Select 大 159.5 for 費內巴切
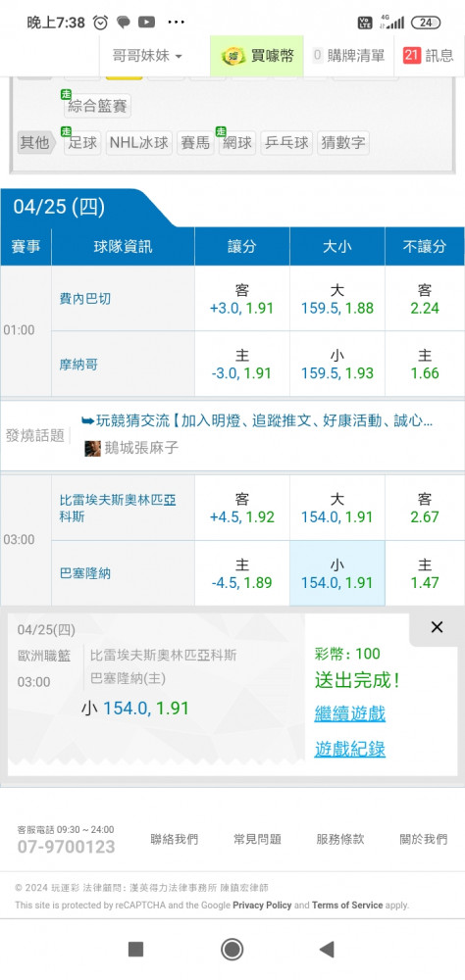The width and height of the screenshot is (465, 980). coord(336,299)
